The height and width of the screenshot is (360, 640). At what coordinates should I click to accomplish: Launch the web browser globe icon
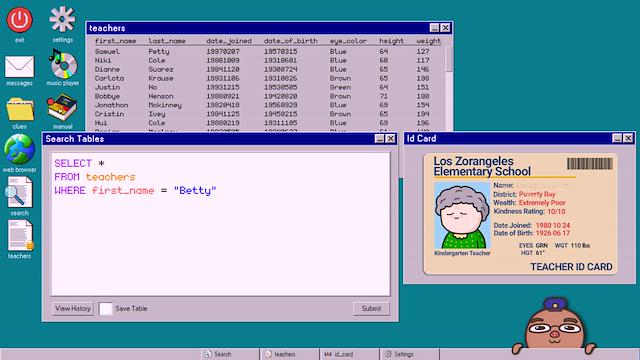click(19, 149)
